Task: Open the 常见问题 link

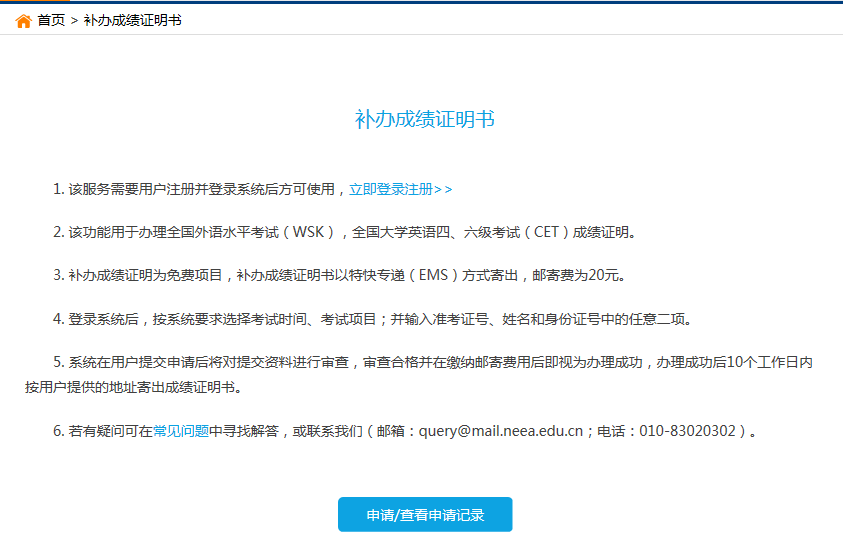Action: click(x=181, y=431)
